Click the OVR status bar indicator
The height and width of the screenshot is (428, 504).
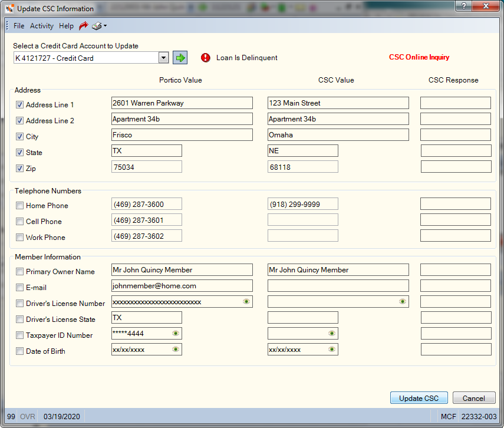pyautogui.click(x=27, y=416)
